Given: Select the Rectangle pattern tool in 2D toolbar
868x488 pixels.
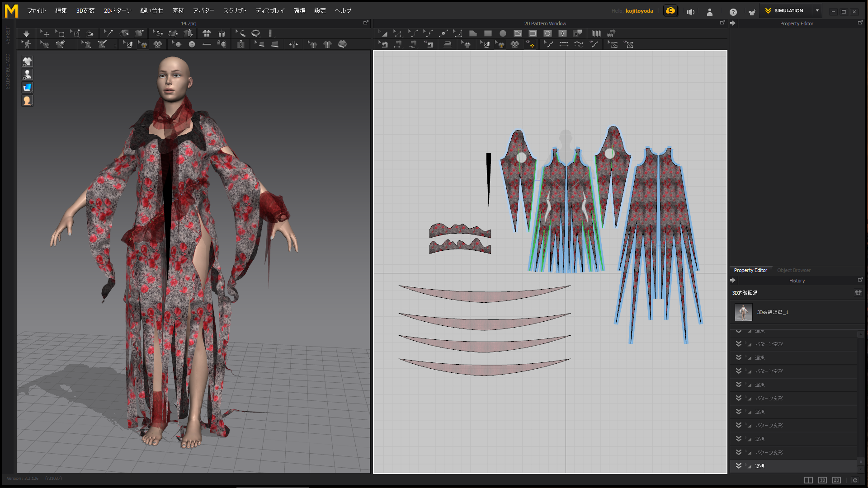Looking at the screenshot, I should coord(488,33).
